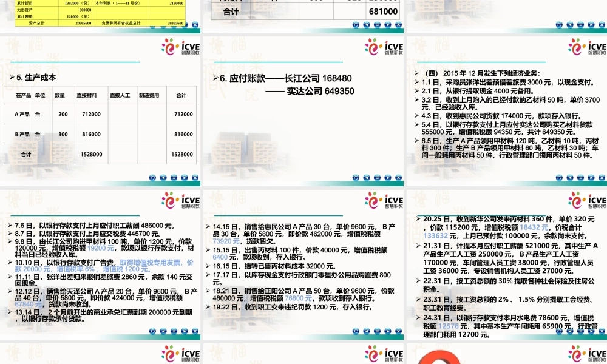Click the exit X icon on the 合计 681000 slide

(x=398, y=25)
